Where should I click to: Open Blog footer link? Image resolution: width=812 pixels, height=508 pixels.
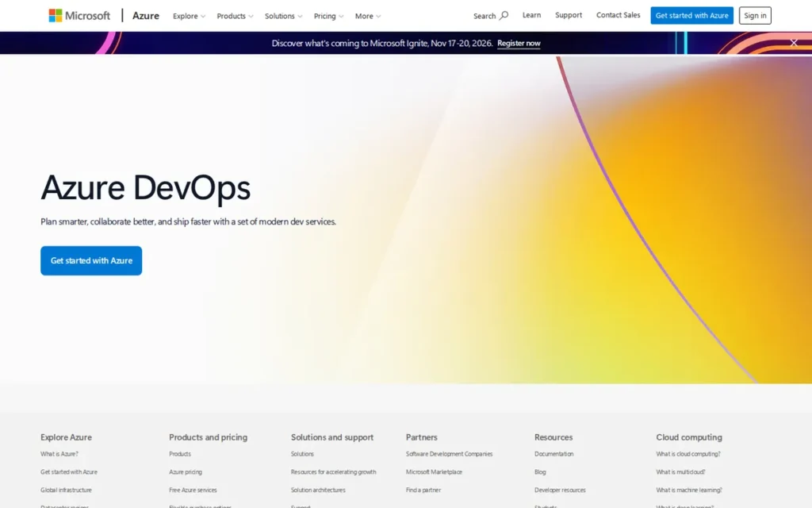(x=540, y=471)
